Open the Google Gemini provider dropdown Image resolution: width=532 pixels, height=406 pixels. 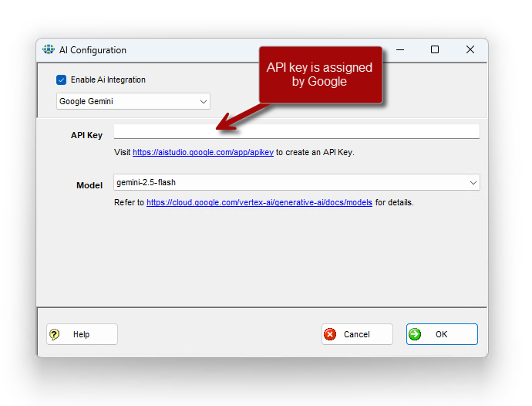pos(133,101)
